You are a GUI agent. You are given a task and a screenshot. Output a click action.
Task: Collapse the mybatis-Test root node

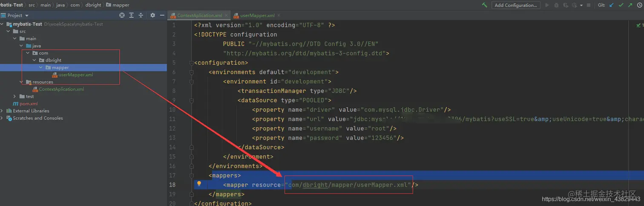point(3,24)
